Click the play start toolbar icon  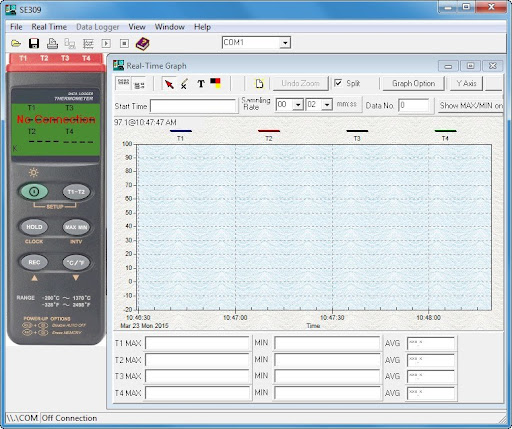106,43
